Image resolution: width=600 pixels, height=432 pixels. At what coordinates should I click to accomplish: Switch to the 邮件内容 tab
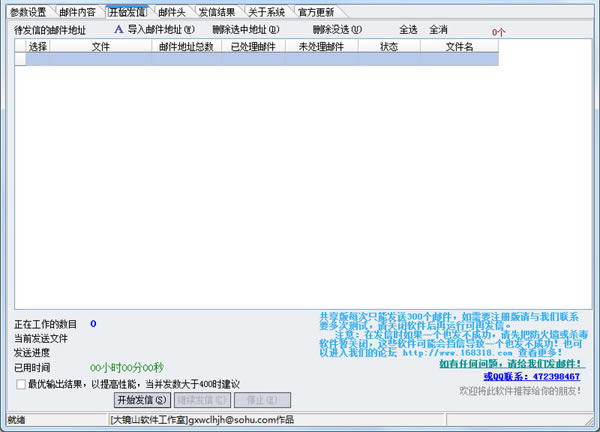pos(77,12)
